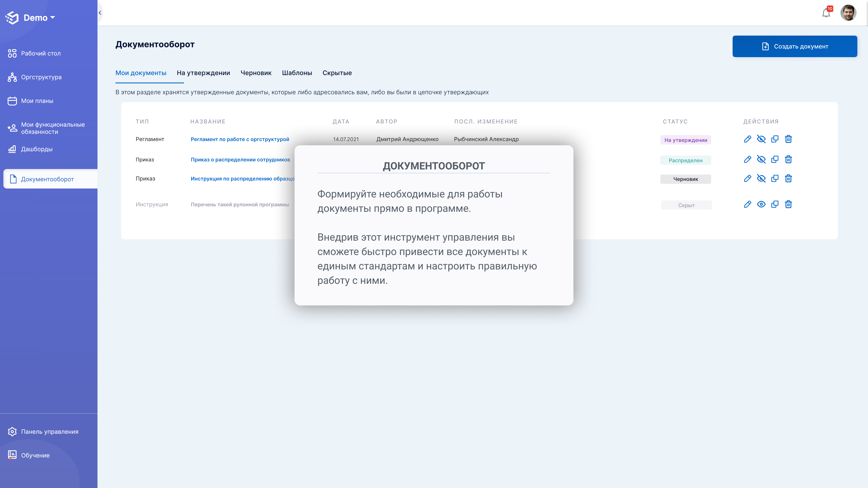
Task: Show the hidden Скрыт document via eye
Action: (x=761, y=204)
